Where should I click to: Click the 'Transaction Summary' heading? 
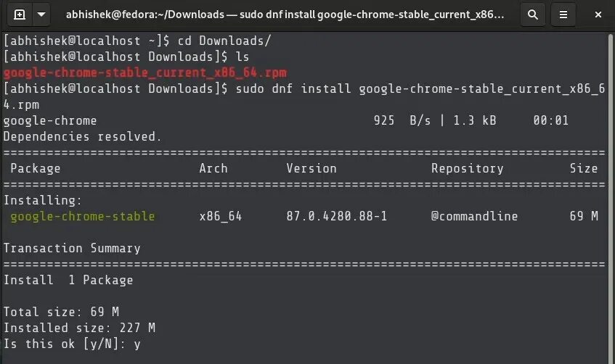pyautogui.click(x=72, y=249)
